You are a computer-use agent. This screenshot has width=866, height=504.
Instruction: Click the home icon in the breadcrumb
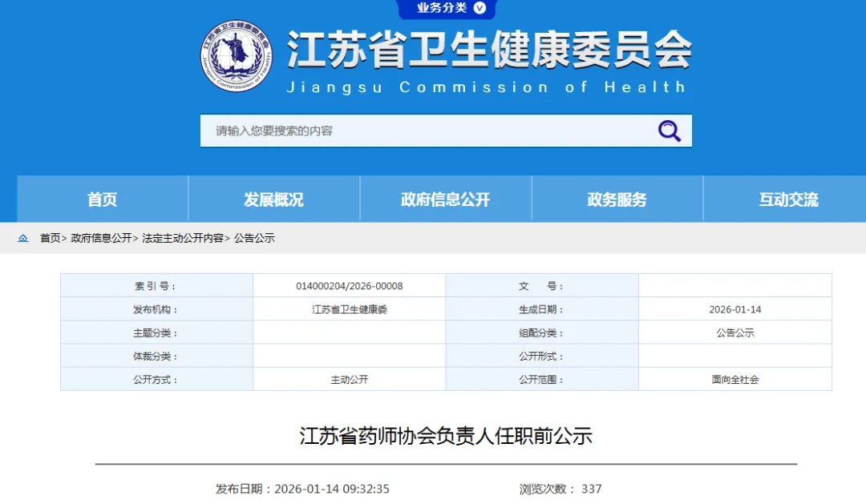pyautogui.click(x=22, y=238)
